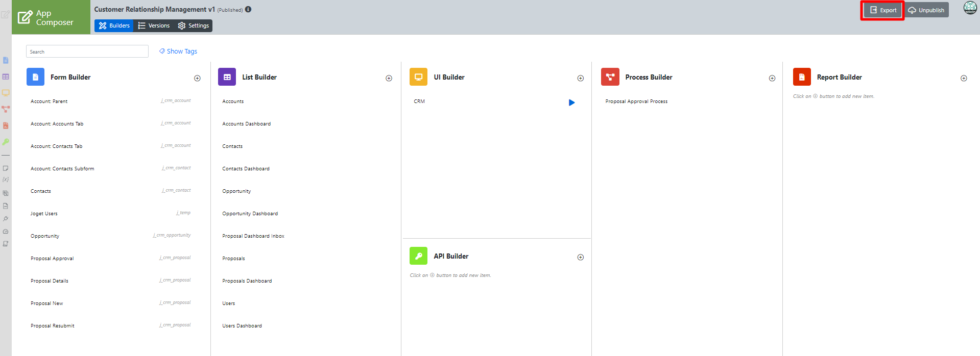Open the API key icon in left sidebar
The width and height of the screenshot is (980, 356).
[6, 142]
